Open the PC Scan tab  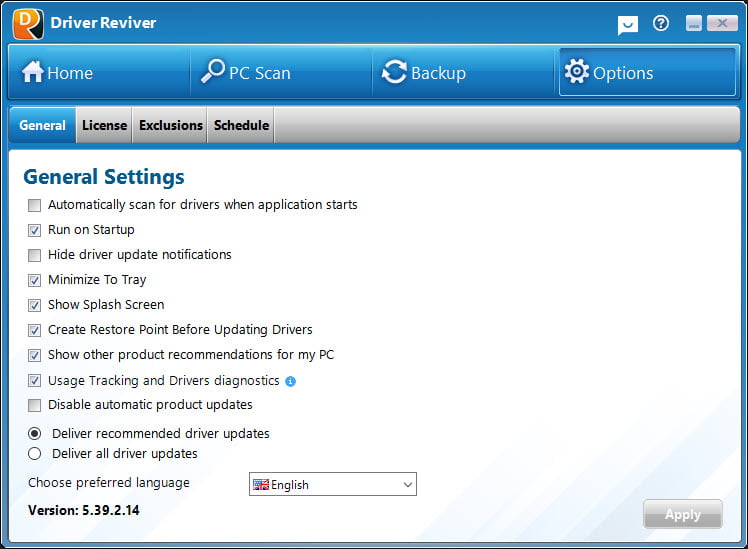pyautogui.click(x=281, y=73)
